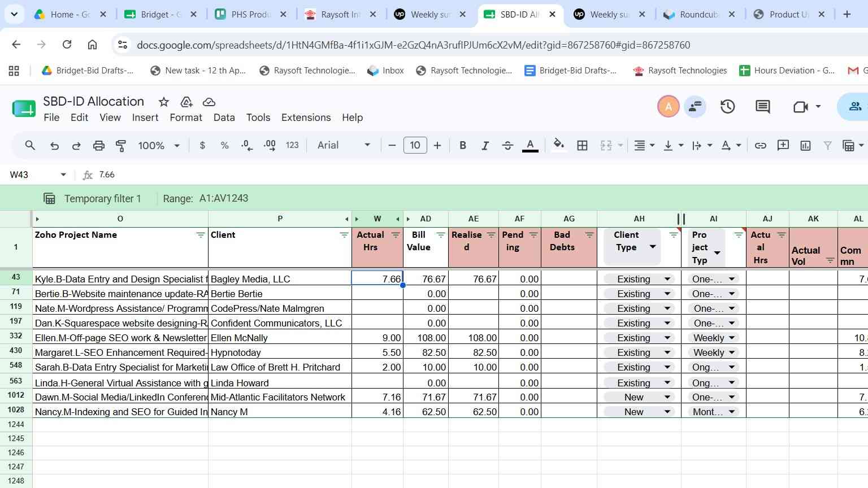Click the insert link icon
Screen dimensions: 868x488
click(x=761, y=146)
